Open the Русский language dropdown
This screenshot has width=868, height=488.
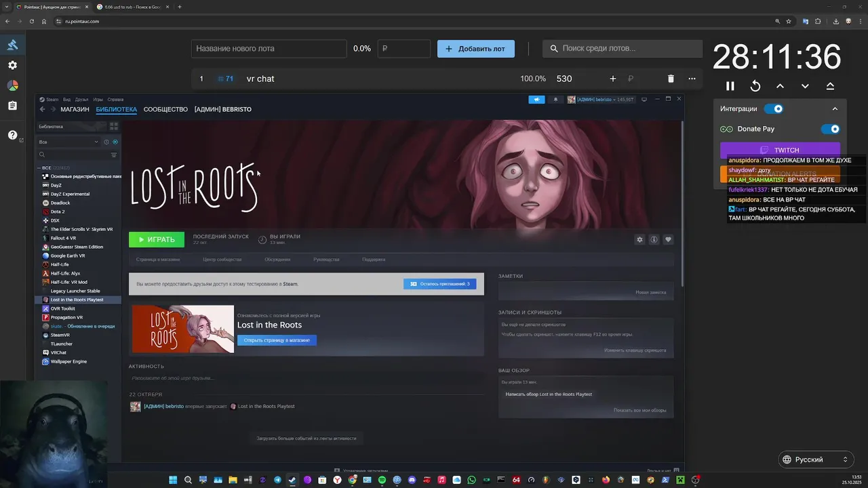(x=816, y=460)
